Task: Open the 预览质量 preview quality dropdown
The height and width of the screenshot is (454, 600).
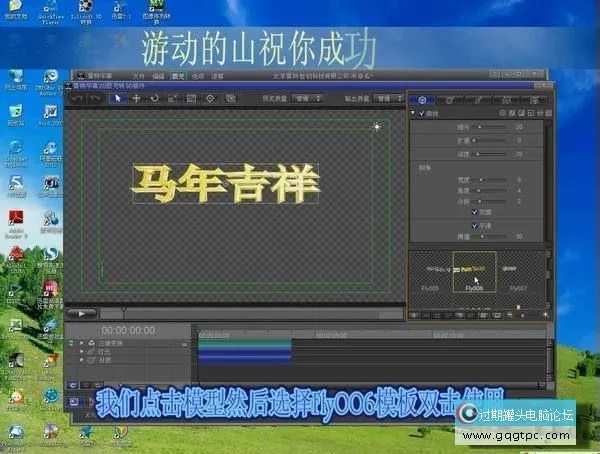Action: (x=307, y=99)
